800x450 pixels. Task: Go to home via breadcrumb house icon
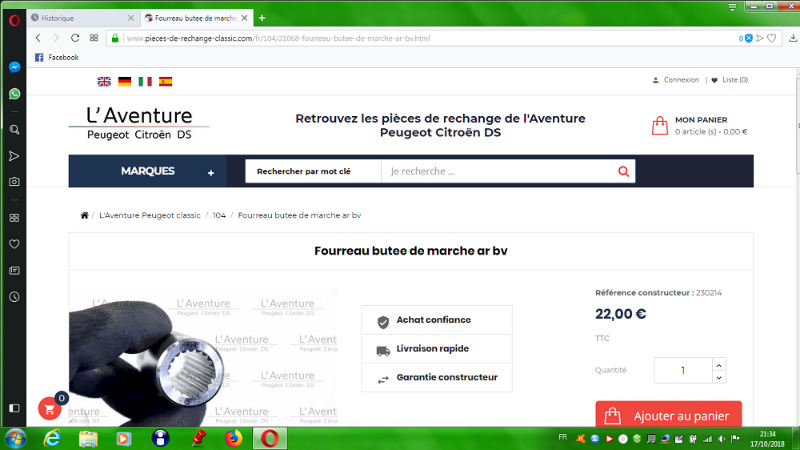click(x=84, y=215)
